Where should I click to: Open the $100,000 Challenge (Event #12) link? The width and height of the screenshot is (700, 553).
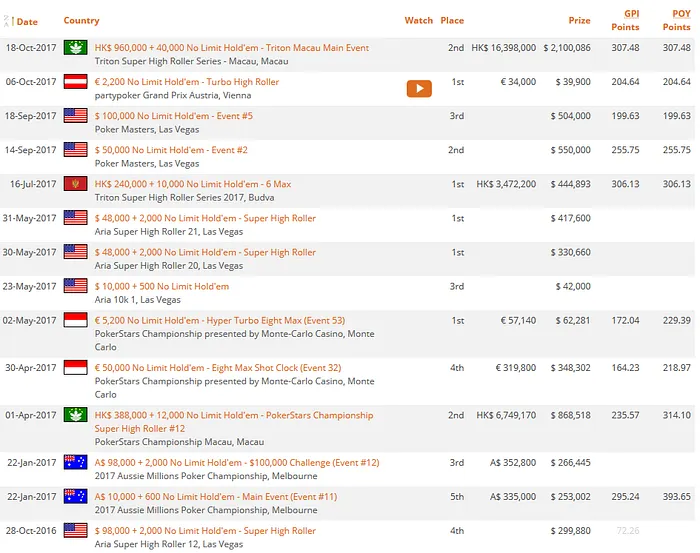(237, 463)
